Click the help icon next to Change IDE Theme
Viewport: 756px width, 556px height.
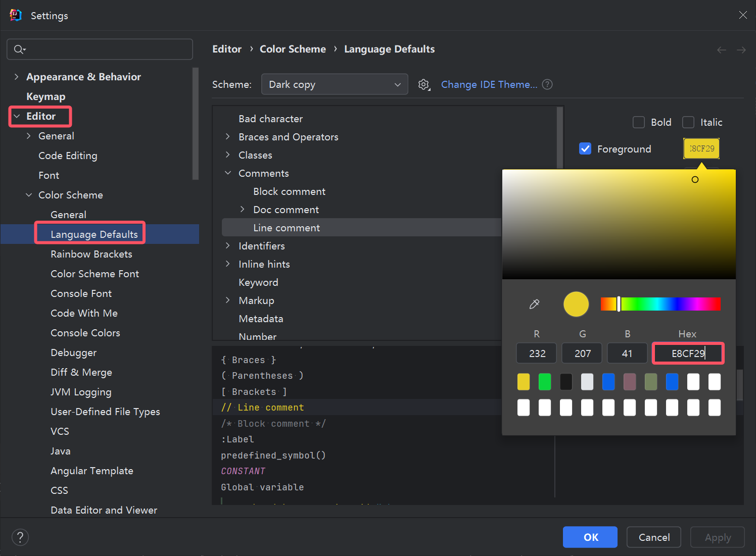(x=547, y=84)
